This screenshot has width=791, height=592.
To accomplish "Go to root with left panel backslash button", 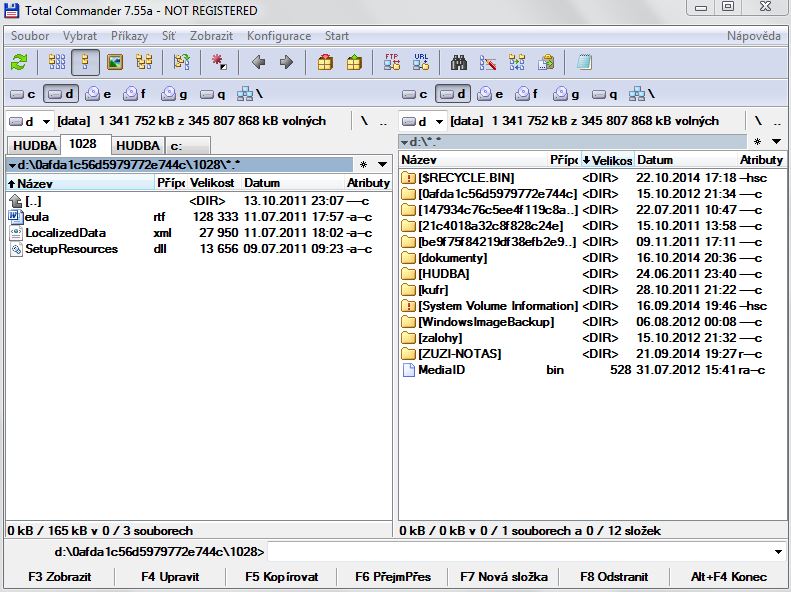I will pos(364,121).
